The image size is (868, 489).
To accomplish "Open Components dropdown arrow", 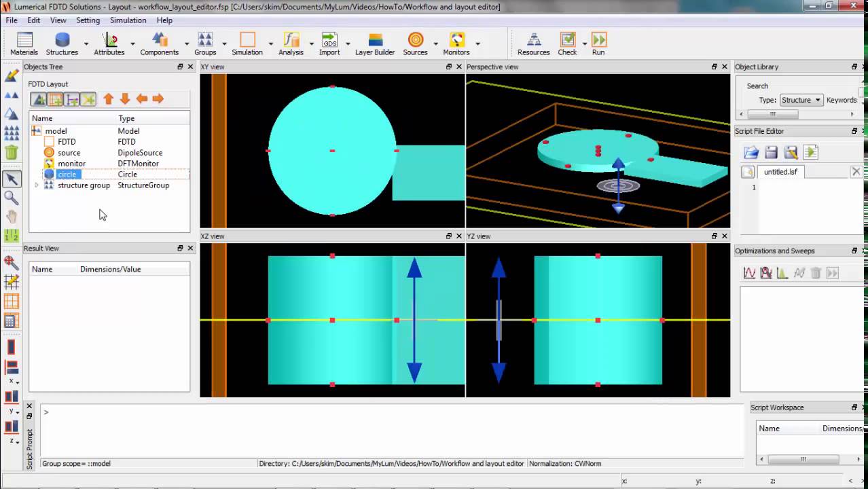I will point(186,44).
